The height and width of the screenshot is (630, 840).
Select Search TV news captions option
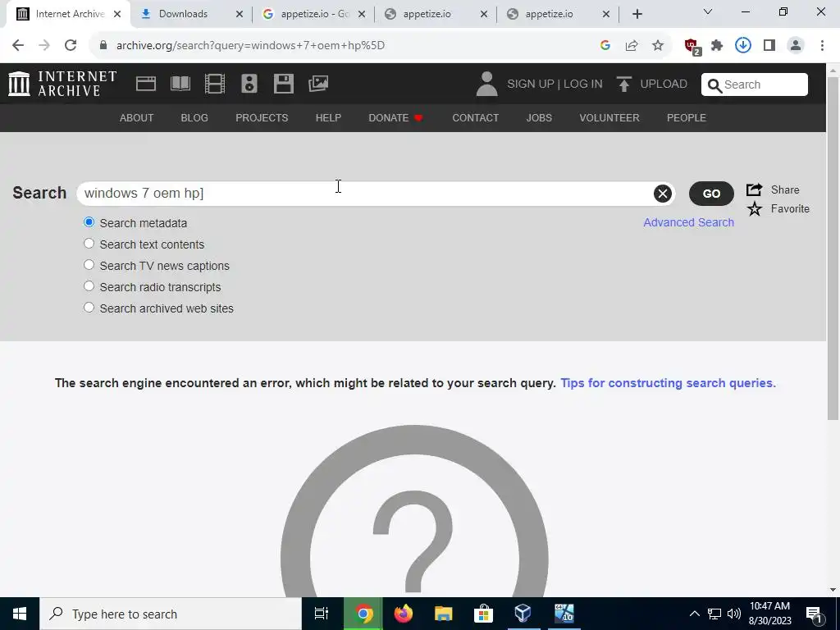[x=89, y=265]
